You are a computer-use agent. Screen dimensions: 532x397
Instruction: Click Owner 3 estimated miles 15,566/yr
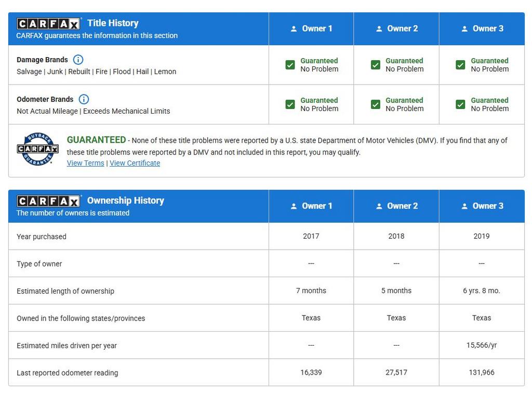[x=481, y=345]
